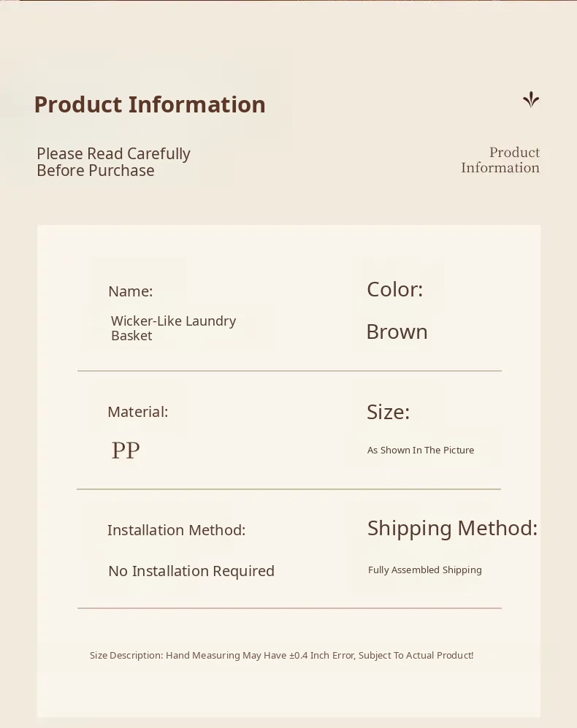Select the "As Shown In The Picture" text
The height and width of the screenshot is (728, 577).
[x=421, y=451]
